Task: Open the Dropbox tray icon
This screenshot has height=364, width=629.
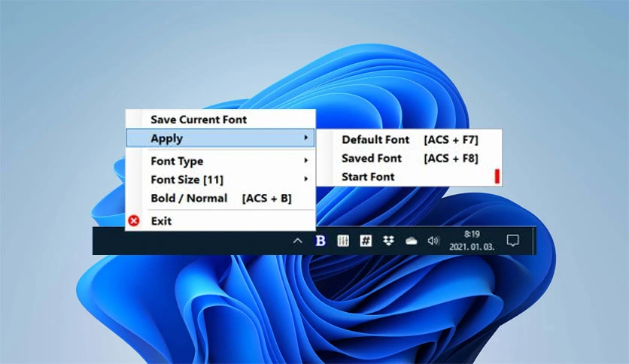Action: [388, 241]
